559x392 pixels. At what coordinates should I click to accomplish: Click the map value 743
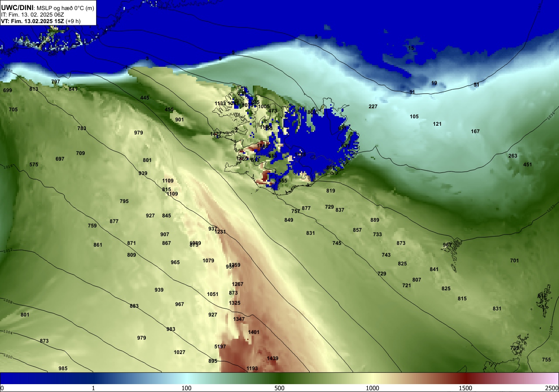point(386,255)
